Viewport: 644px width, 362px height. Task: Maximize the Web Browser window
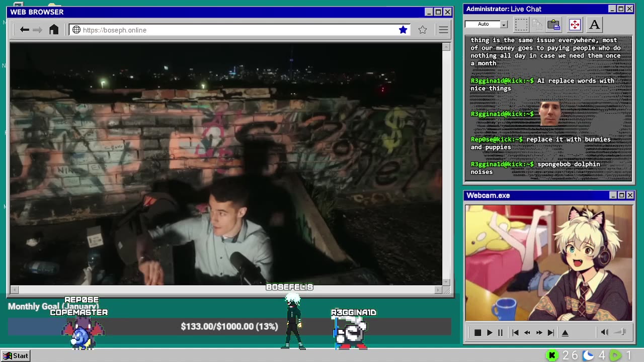(x=438, y=12)
